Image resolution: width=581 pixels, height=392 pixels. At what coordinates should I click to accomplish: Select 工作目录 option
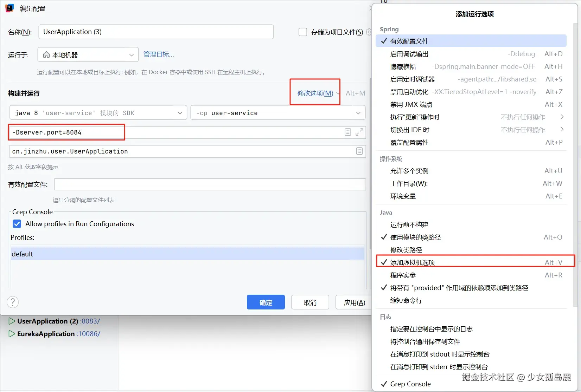click(x=471, y=183)
